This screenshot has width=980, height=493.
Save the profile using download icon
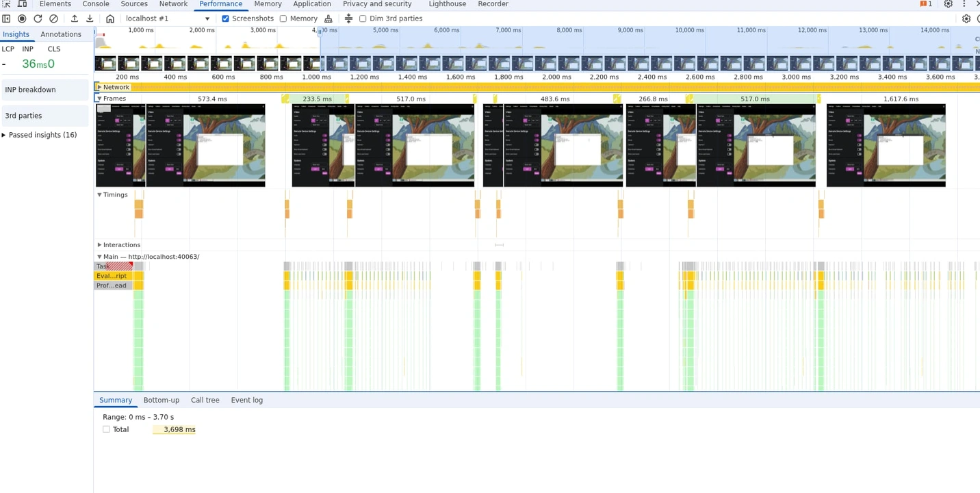[90, 18]
